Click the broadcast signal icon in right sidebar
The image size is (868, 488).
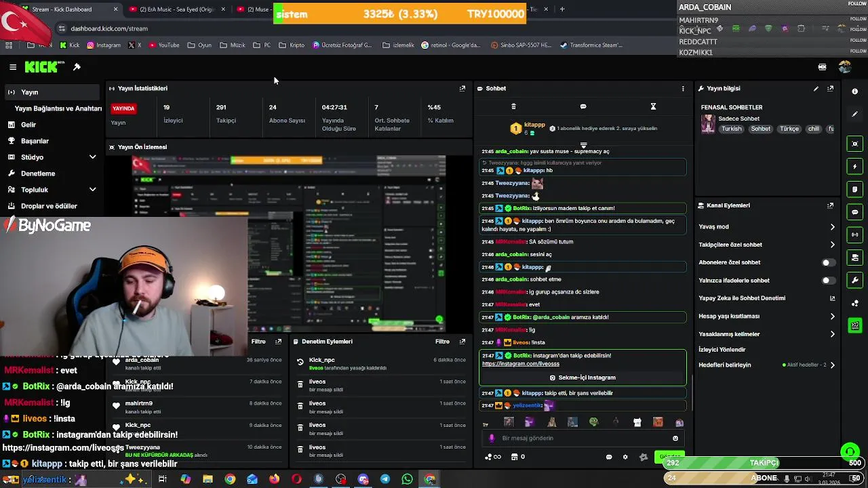pyautogui.click(x=854, y=235)
